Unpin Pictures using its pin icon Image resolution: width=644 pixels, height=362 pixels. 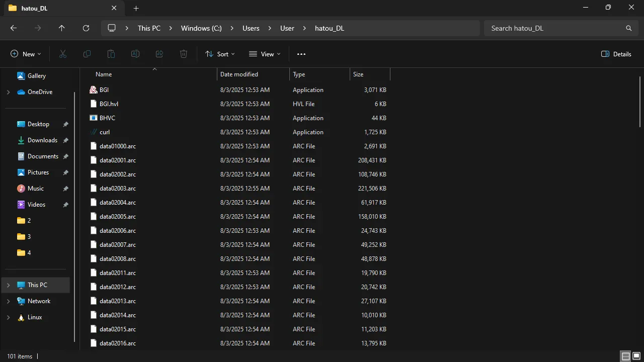tap(65, 172)
